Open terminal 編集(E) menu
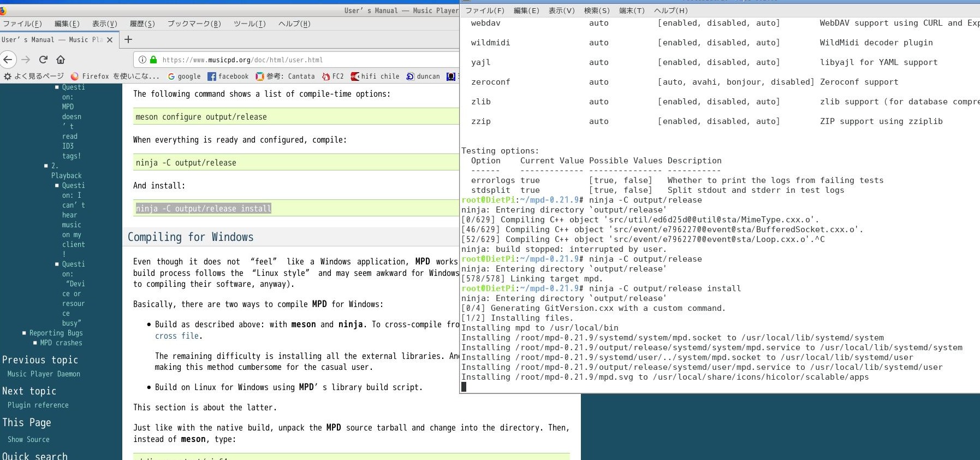Screen dimensions: 980x460 (526, 10)
